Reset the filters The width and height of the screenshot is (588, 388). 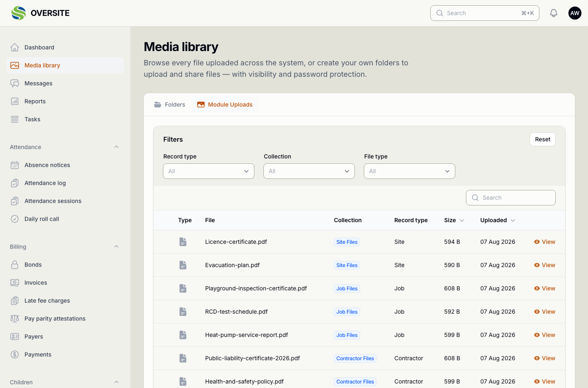click(543, 139)
